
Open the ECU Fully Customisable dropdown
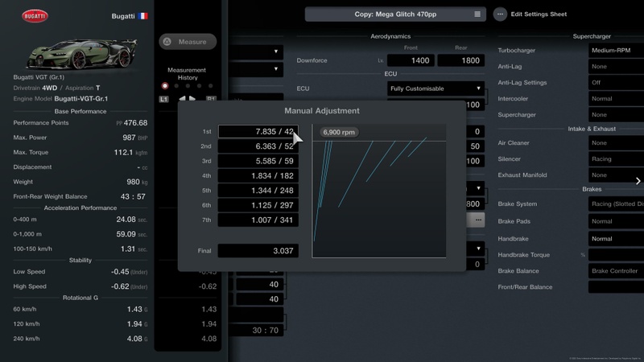[x=436, y=88]
